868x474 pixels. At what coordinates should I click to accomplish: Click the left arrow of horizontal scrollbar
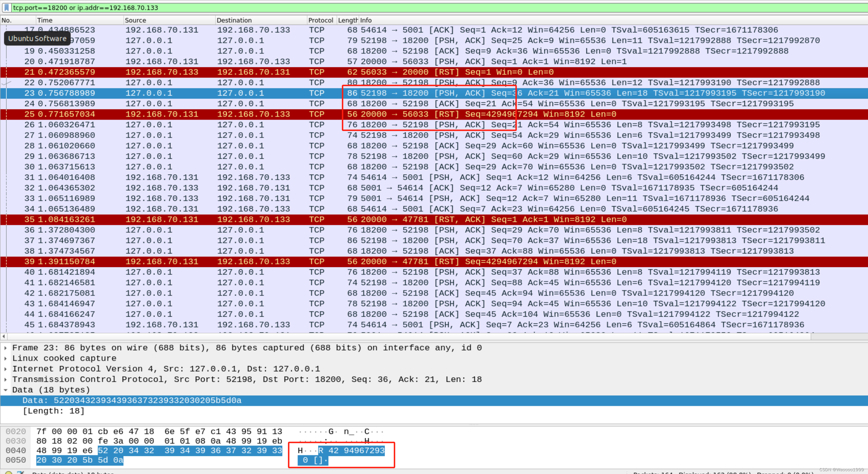click(4, 336)
